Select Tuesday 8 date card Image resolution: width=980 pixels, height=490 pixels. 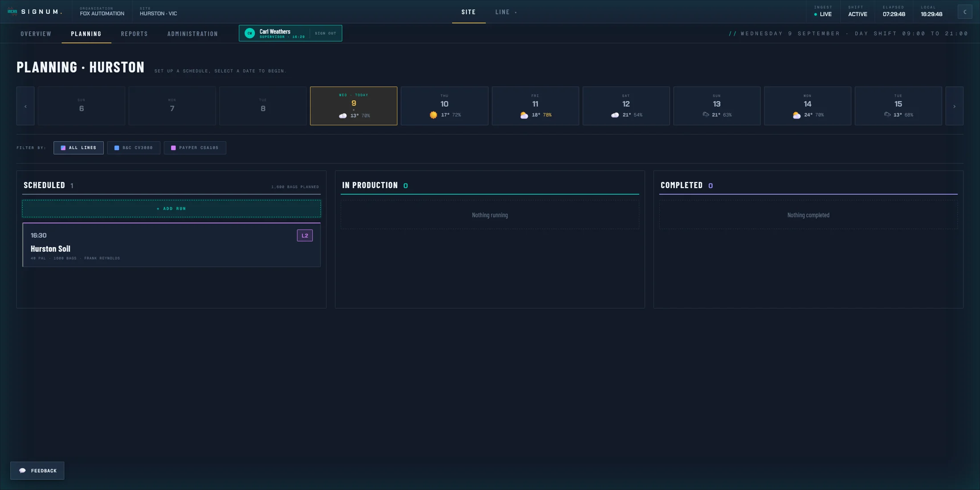coord(263,106)
